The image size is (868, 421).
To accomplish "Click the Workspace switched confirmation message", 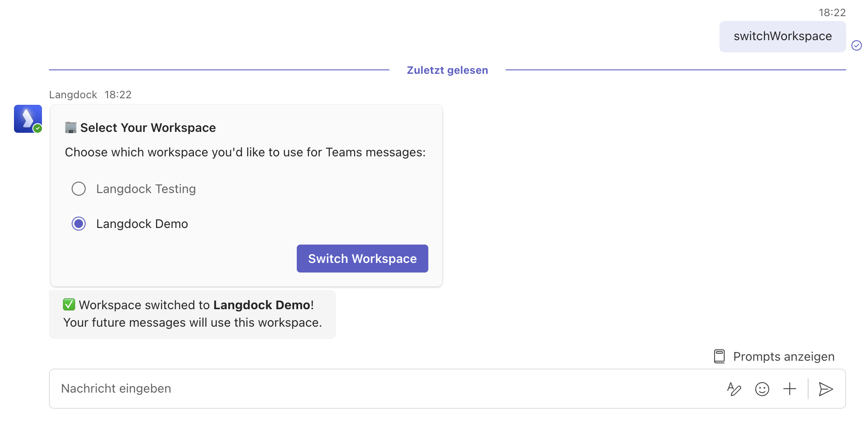I will click(x=192, y=314).
